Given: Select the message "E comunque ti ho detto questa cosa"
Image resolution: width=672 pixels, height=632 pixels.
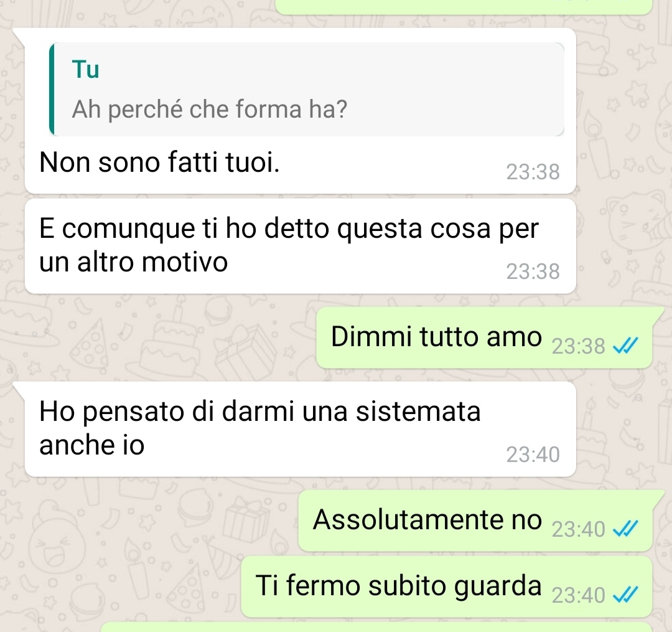Looking at the screenshot, I should tap(300, 246).
